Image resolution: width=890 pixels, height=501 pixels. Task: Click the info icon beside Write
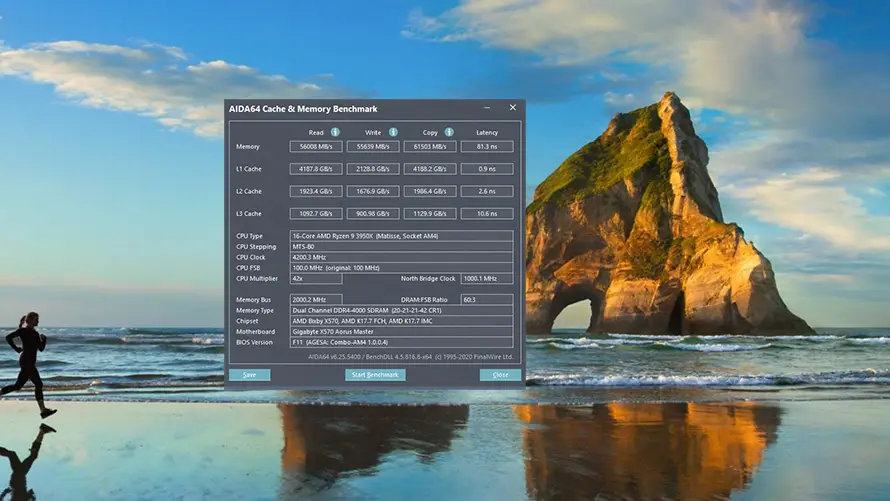(x=393, y=132)
